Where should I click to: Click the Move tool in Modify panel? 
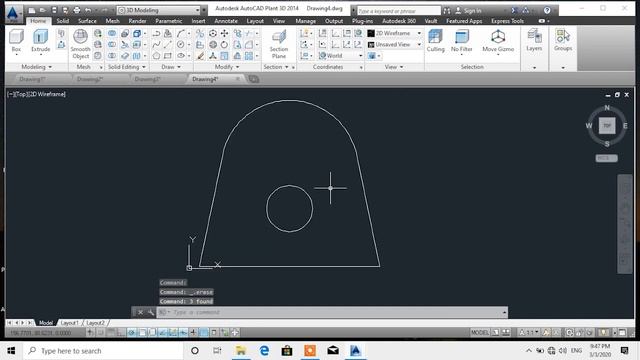pyautogui.click(x=224, y=33)
